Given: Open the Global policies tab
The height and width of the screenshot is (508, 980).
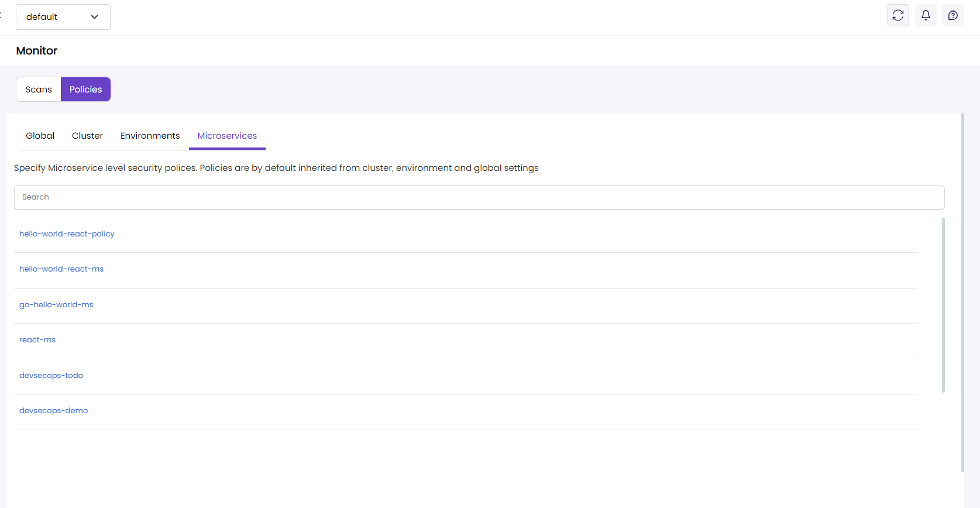Looking at the screenshot, I should point(40,136).
